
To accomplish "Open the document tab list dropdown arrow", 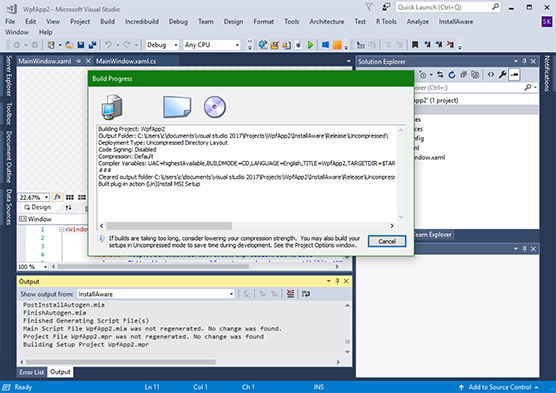I will pos(349,61).
